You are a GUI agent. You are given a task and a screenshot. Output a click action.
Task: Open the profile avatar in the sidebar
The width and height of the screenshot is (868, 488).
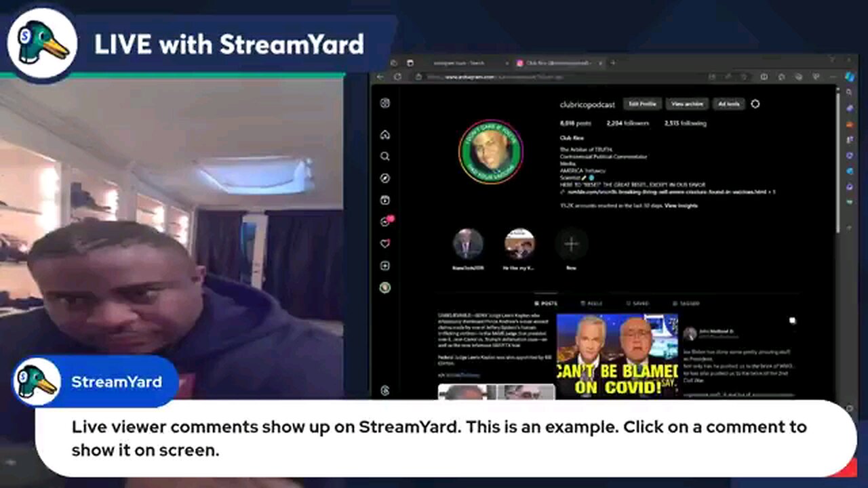384,287
